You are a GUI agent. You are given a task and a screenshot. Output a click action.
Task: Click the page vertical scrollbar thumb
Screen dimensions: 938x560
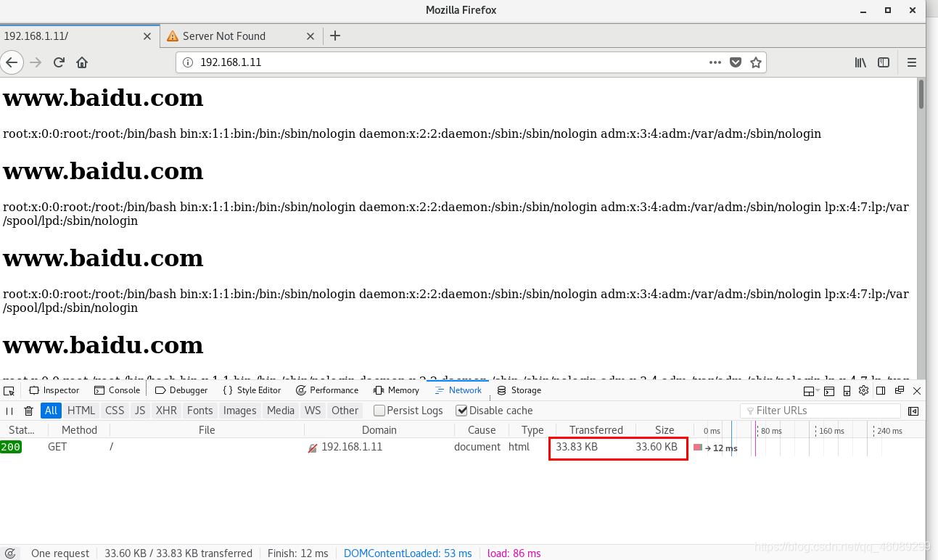point(921,95)
